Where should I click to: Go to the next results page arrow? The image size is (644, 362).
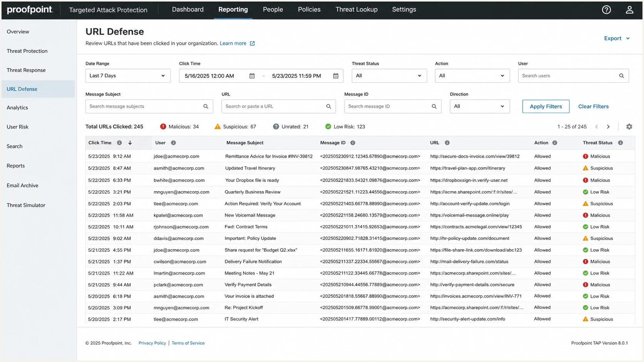(x=608, y=127)
